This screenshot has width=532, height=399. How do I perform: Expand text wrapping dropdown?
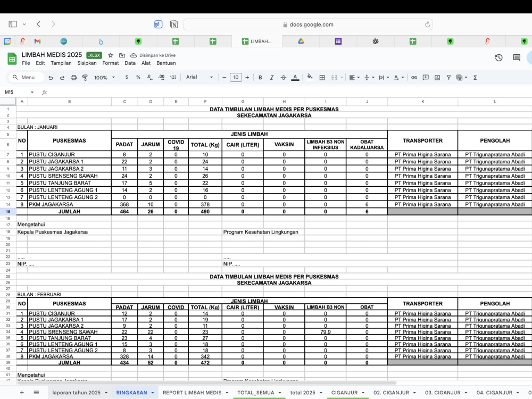[387, 78]
